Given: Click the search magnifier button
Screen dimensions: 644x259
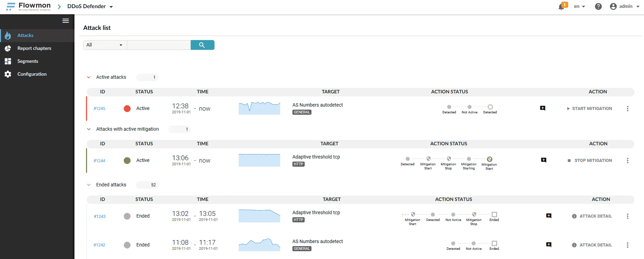Looking at the screenshot, I should (202, 45).
